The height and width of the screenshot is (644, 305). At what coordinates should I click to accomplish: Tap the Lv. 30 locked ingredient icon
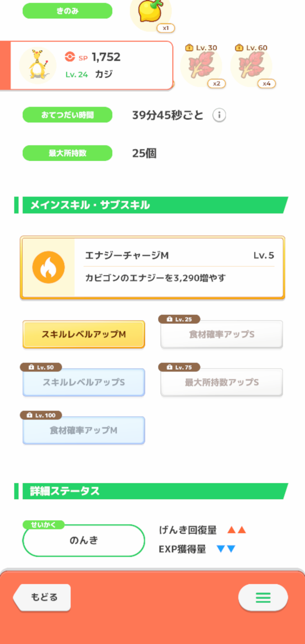tap(201, 66)
